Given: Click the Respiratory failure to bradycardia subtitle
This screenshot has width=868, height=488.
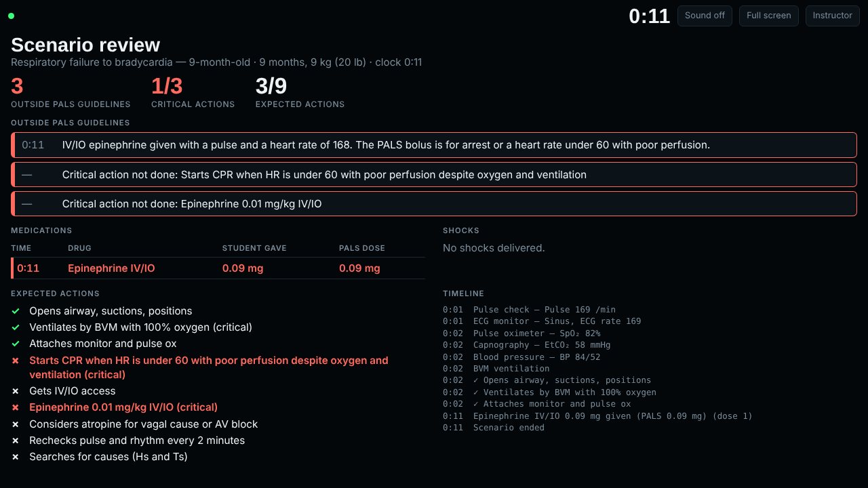Looking at the screenshot, I should coord(216,62).
